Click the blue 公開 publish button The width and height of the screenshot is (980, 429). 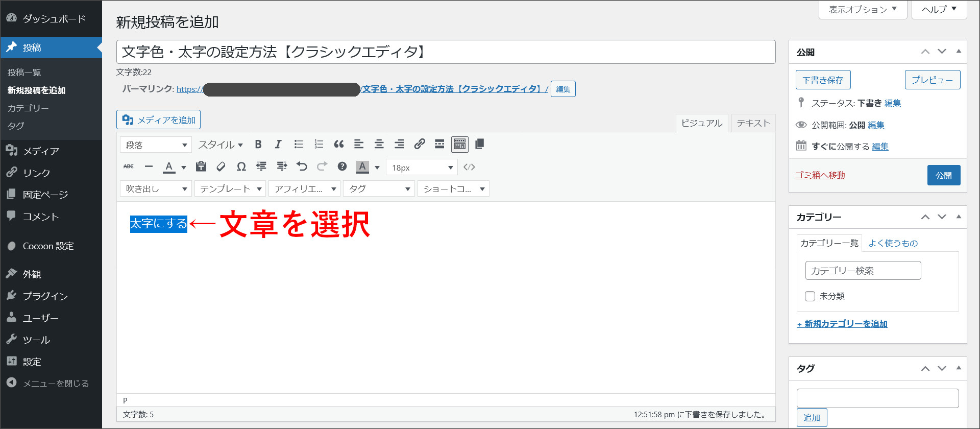944,175
